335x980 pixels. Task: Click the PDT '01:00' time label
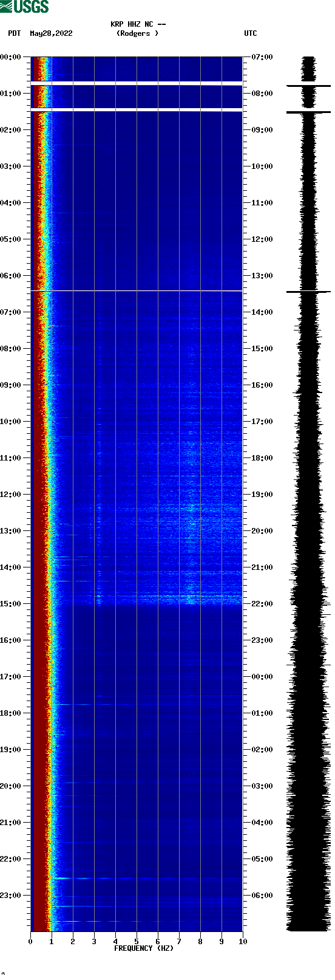[11, 94]
